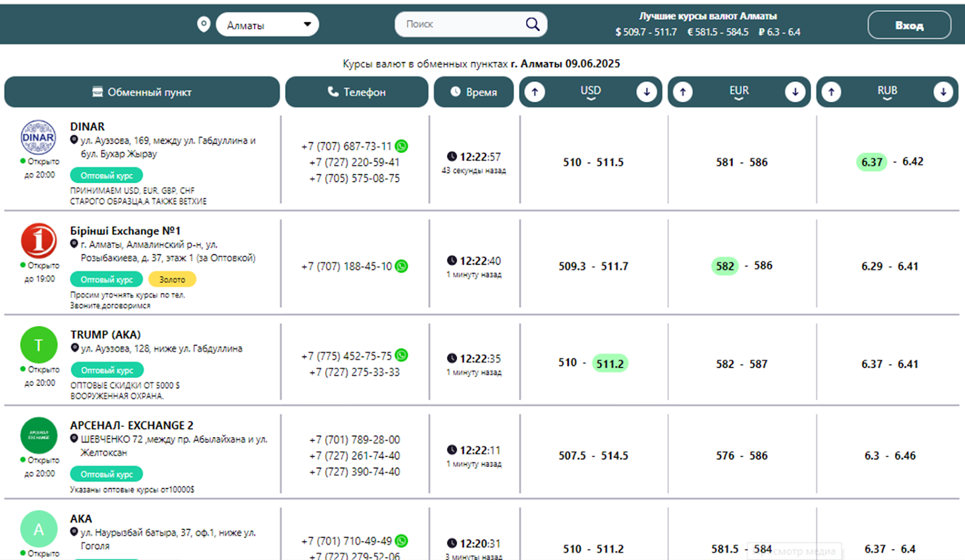Click the yellow Золото tag

(172, 280)
